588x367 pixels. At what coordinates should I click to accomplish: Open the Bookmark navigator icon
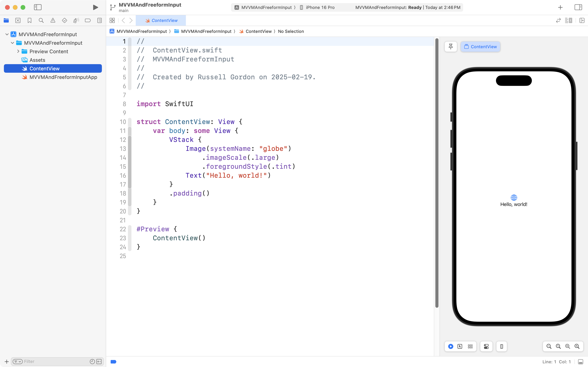click(29, 20)
